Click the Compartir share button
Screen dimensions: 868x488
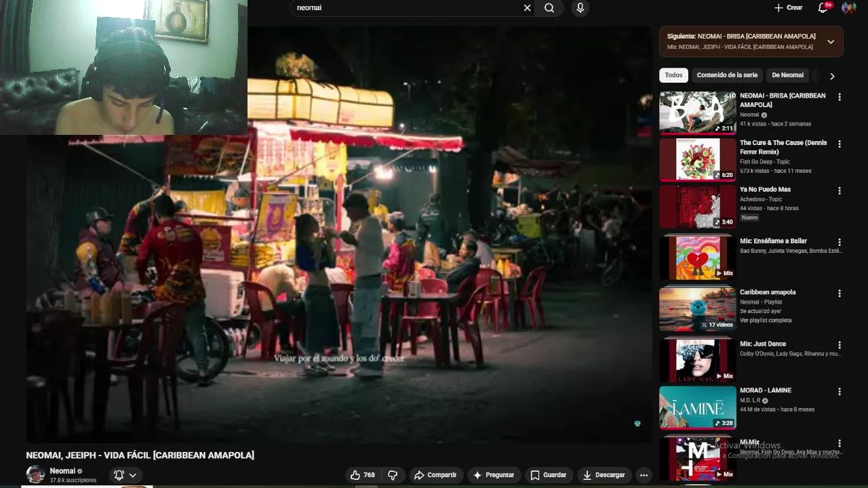[435, 475]
